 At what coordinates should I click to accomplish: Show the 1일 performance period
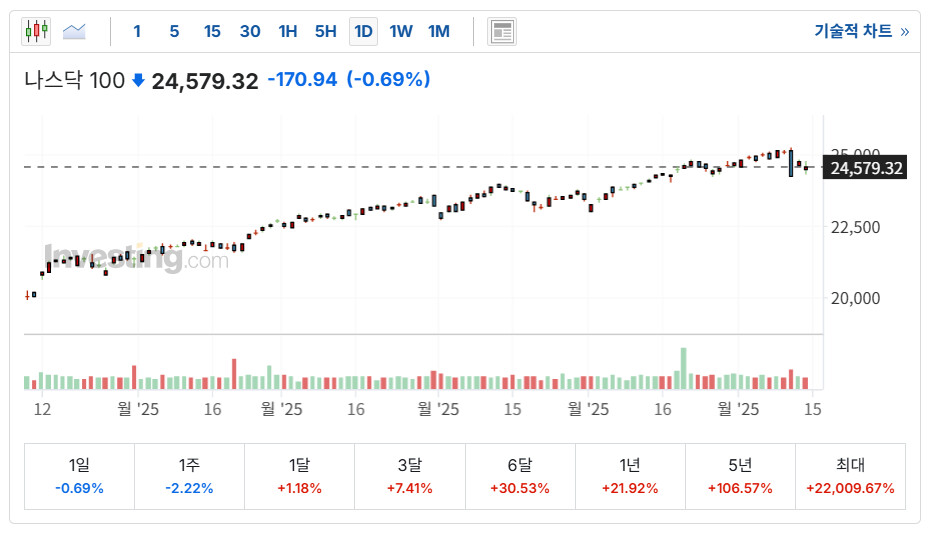pos(79,476)
